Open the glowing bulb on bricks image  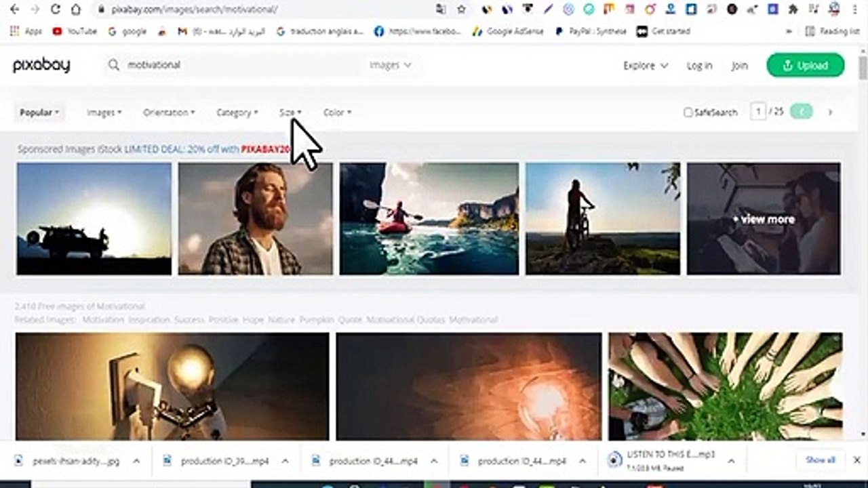pos(469,386)
